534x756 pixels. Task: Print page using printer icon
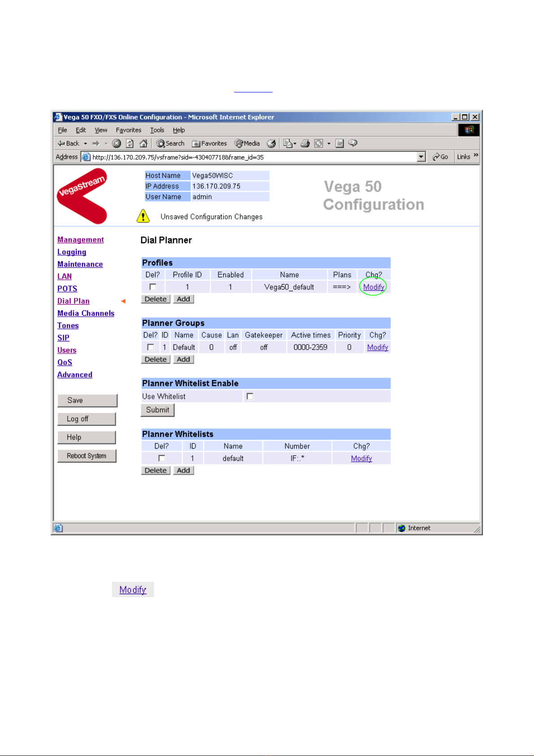tap(305, 144)
